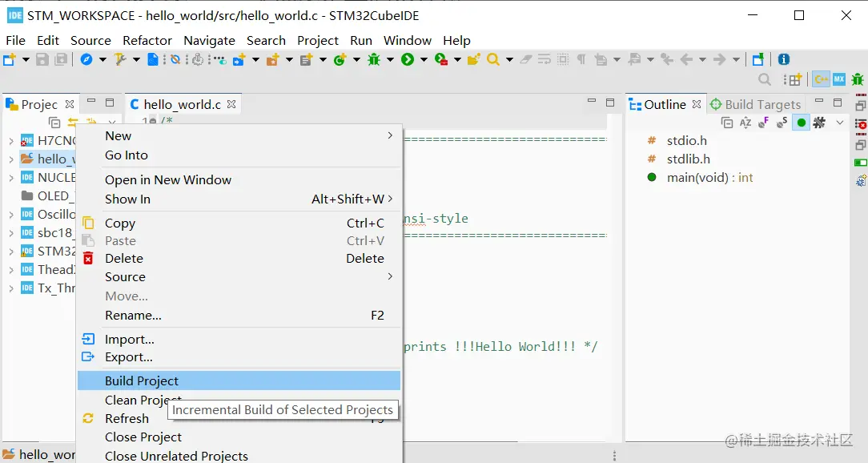The width and height of the screenshot is (868, 463).
Task: Switch to the Debug perspective bug icon
Action: pyautogui.click(x=858, y=79)
